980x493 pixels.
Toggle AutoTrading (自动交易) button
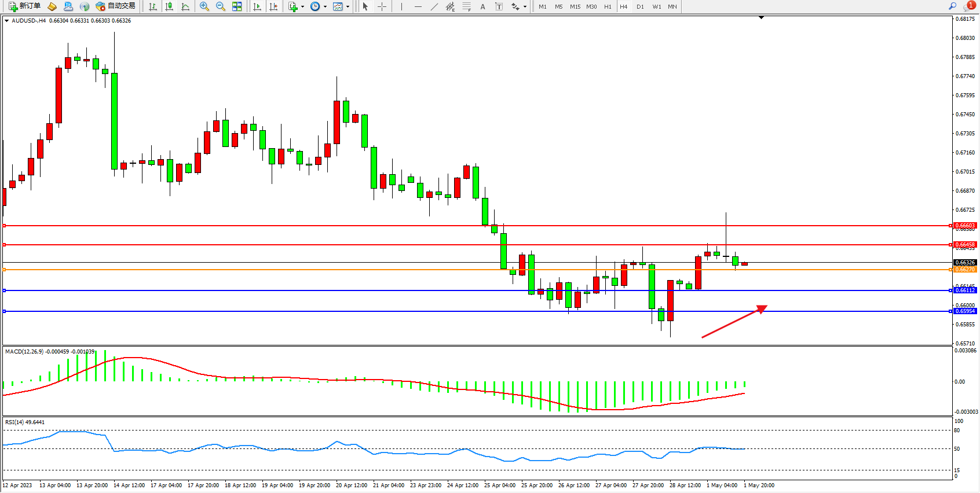tap(115, 6)
